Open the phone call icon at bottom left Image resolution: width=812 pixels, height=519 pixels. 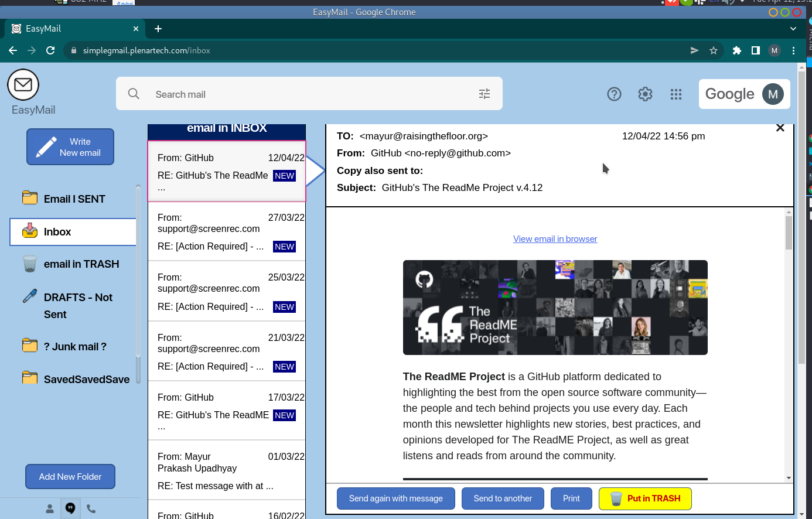(x=91, y=508)
